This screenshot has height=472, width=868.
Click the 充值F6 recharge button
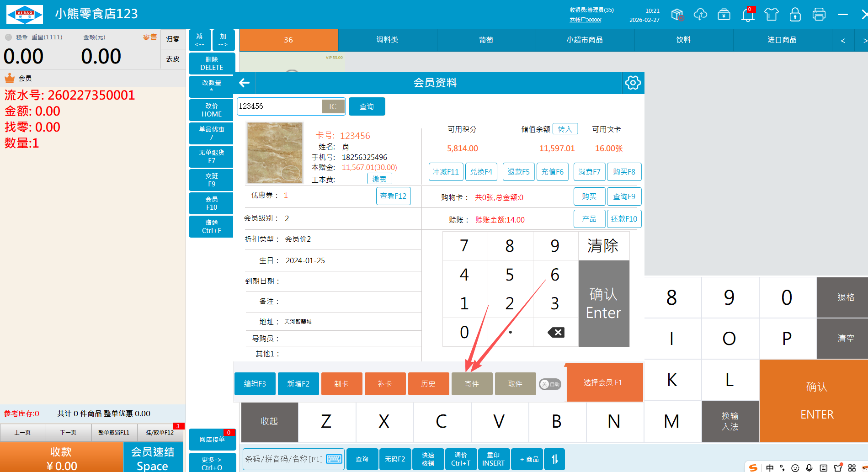coord(552,172)
